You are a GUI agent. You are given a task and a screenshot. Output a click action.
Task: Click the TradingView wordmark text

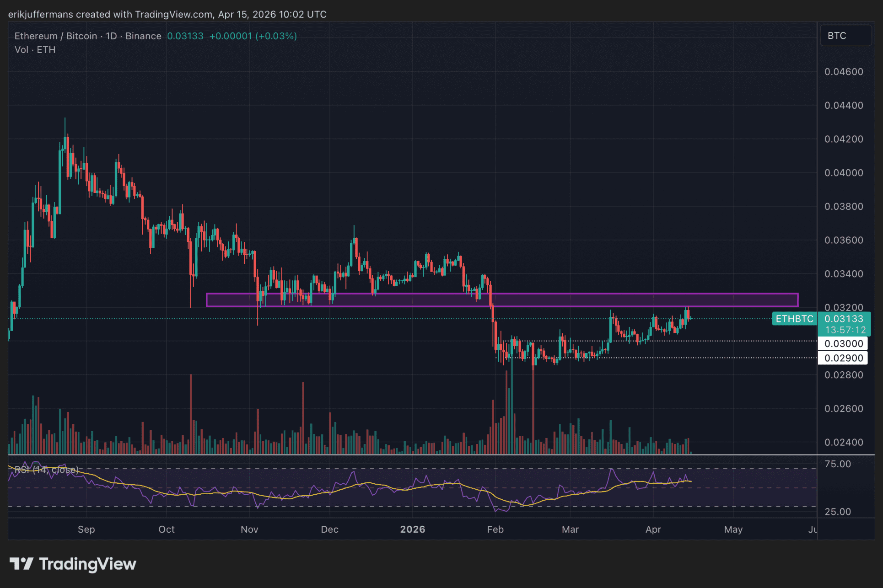point(87,564)
